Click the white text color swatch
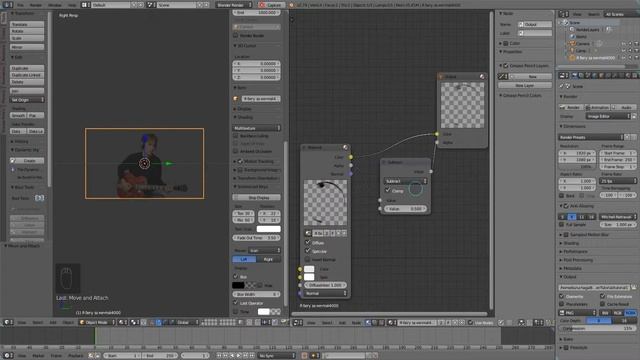Image resolution: width=640 pixels, height=360 pixels. [x=268, y=229]
